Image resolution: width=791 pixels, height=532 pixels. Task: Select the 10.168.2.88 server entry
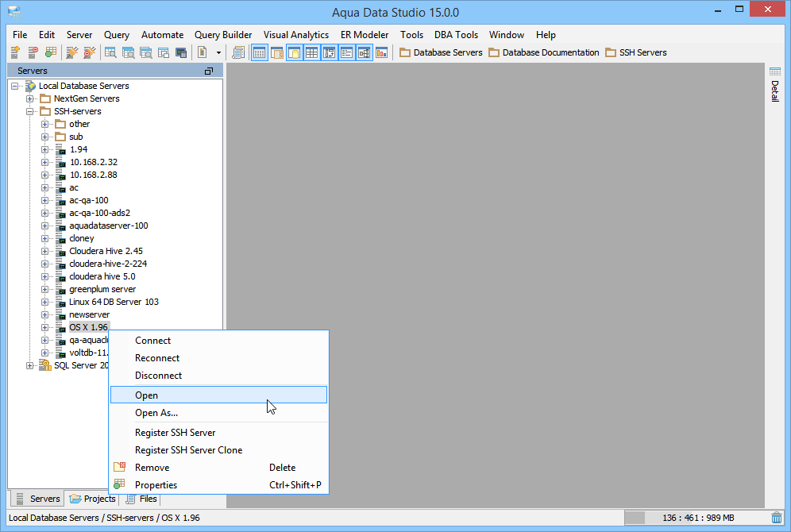94,175
